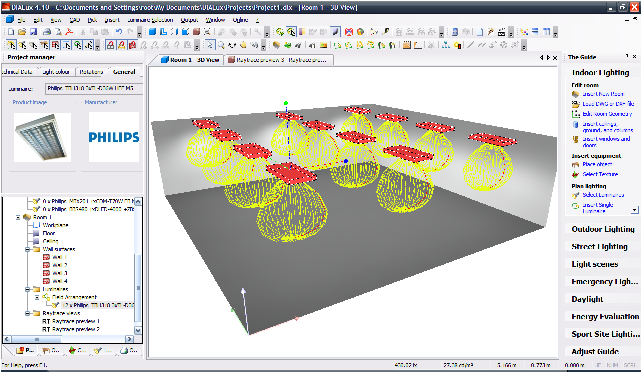Toggle first red lock selection filter
The image size is (641, 372).
pyautogui.click(x=110, y=45)
